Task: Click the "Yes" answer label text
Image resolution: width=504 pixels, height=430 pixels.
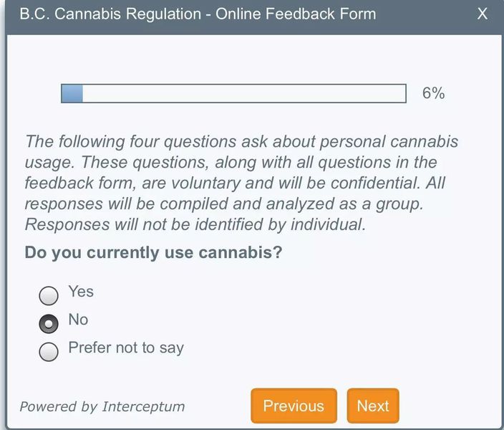Action: coord(81,292)
